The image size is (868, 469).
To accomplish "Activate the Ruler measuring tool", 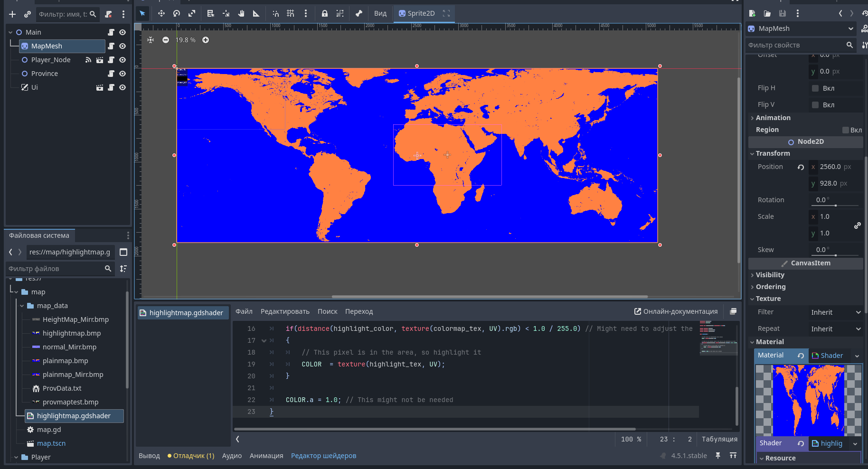I will click(x=256, y=13).
